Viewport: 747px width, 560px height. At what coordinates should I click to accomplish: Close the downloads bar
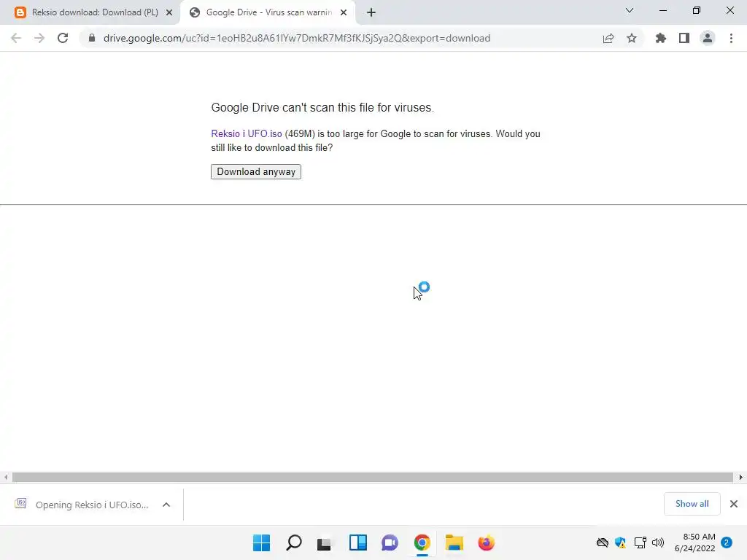734,504
